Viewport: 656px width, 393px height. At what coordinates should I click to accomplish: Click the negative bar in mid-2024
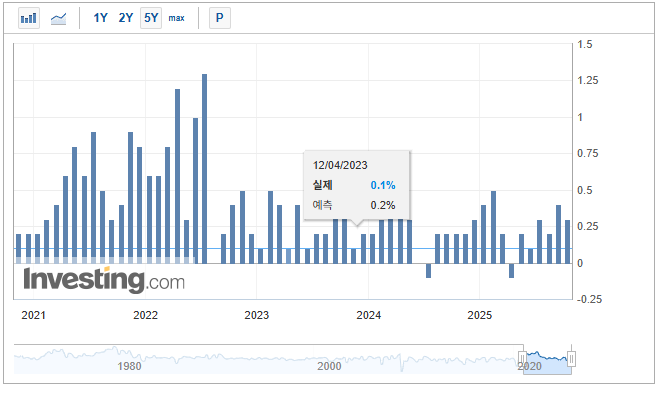coord(428,270)
